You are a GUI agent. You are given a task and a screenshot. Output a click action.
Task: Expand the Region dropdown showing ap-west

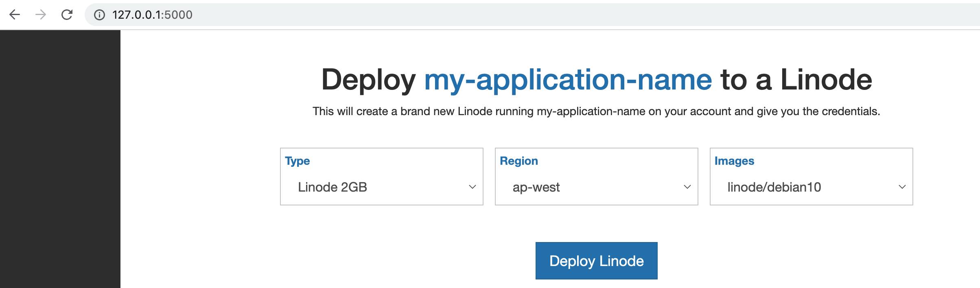point(596,187)
